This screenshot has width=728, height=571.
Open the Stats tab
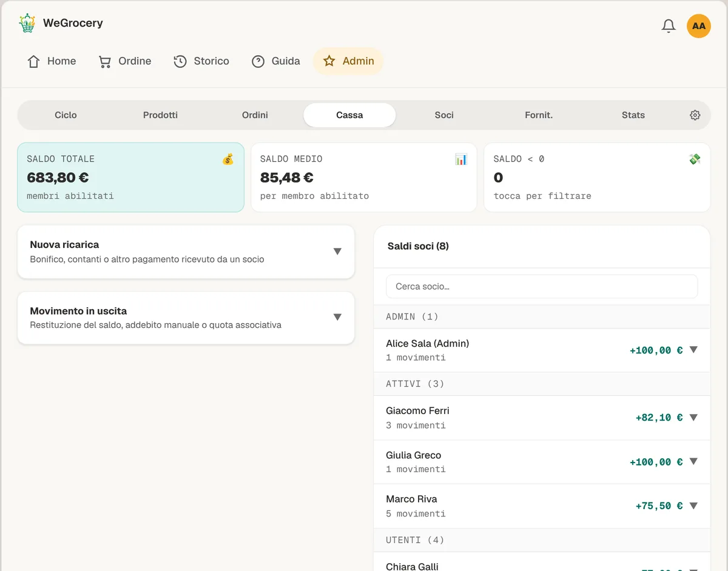click(633, 115)
